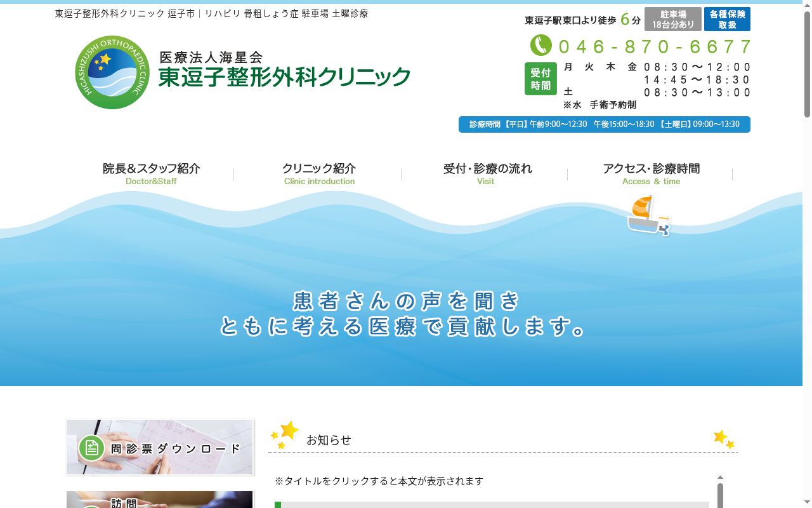Click the document icon on 問診票ダウンロード banner
The image size is (812, 508).
tap(91, 448)
